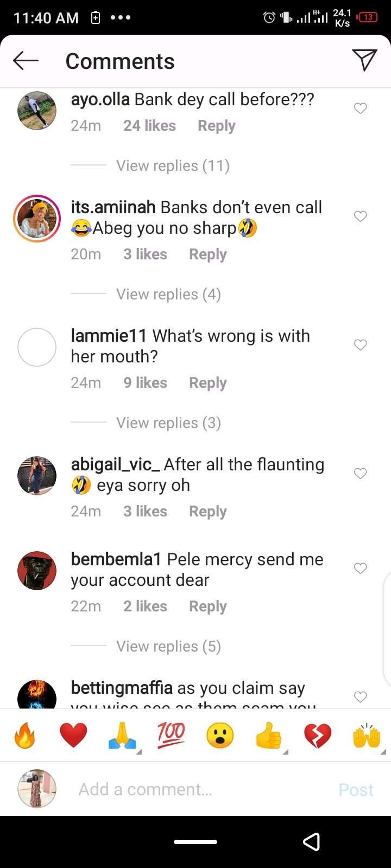Screen dimensions: 391x868
Task: Like its.amiinah's comment with the heart
Action: pos(360,216)
